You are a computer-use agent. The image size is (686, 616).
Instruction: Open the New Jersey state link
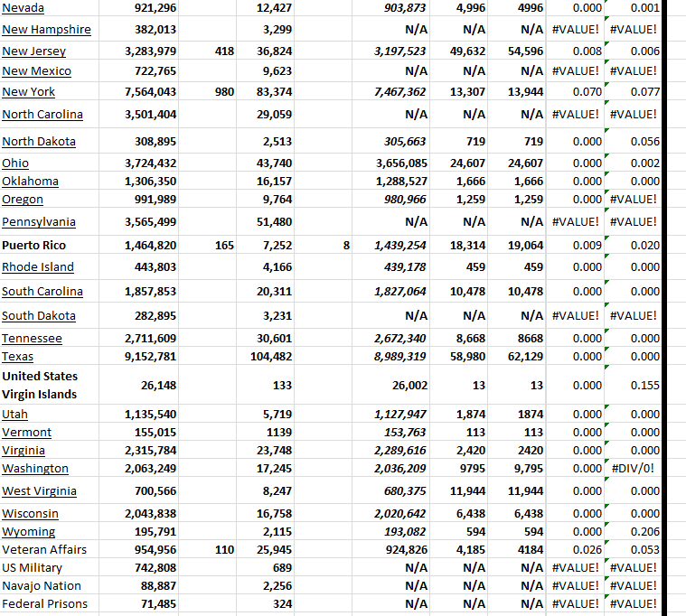(x=33, y=51)
